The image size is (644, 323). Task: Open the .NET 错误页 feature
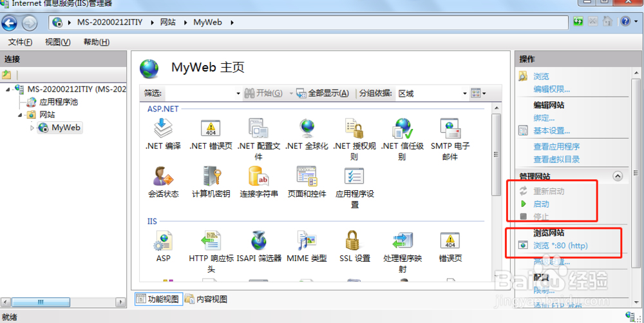point(211,134)
